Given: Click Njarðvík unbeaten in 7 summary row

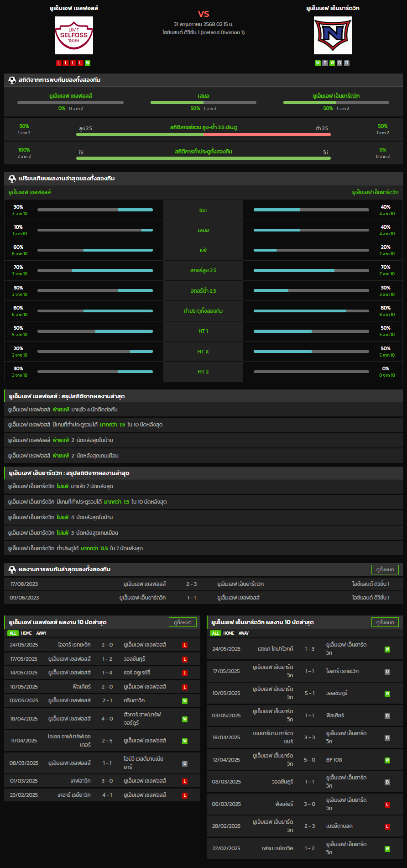Looking at the screenshot, I should pos(203,486).
